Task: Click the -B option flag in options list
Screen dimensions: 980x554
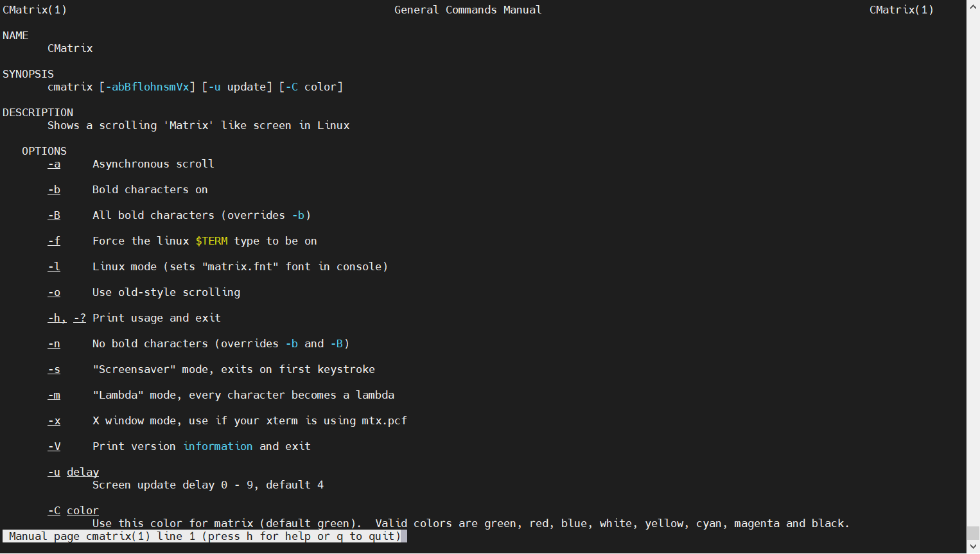Action: (x=54, y=215)
